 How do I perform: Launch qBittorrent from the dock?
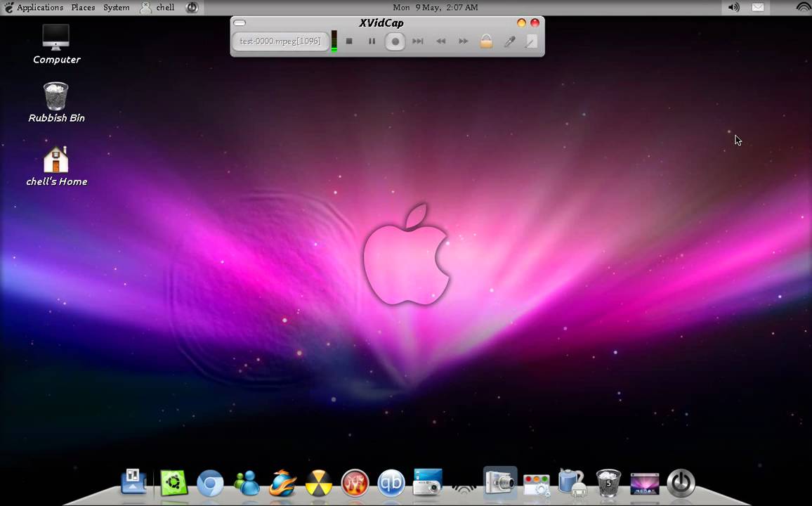(391, 484)
